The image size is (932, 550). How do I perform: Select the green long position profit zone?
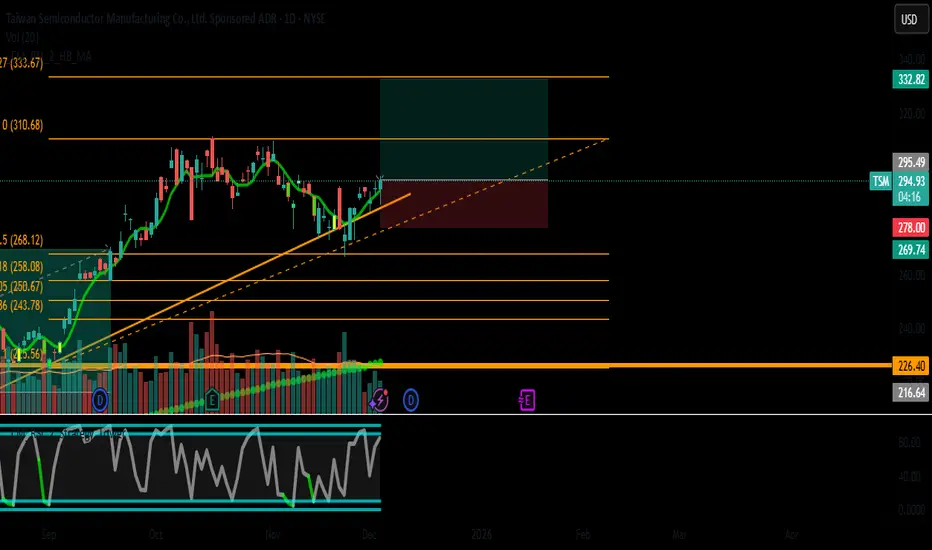(464, 129)
